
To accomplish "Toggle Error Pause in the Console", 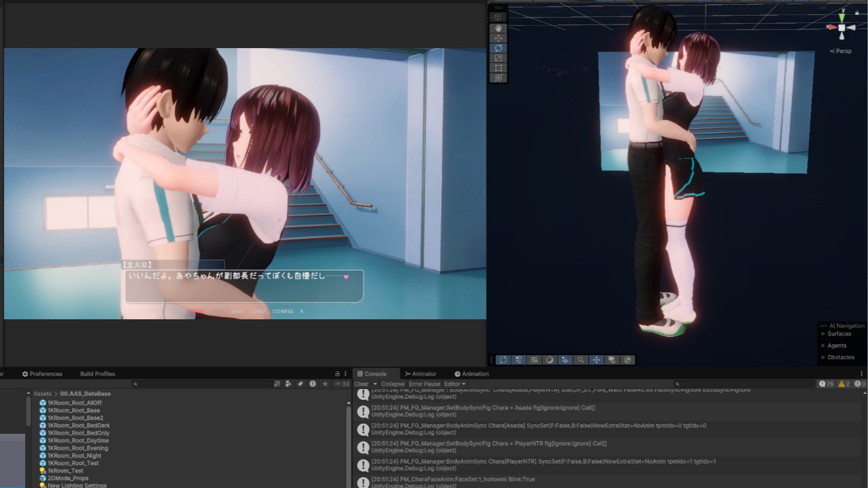I will click(424, 384).
